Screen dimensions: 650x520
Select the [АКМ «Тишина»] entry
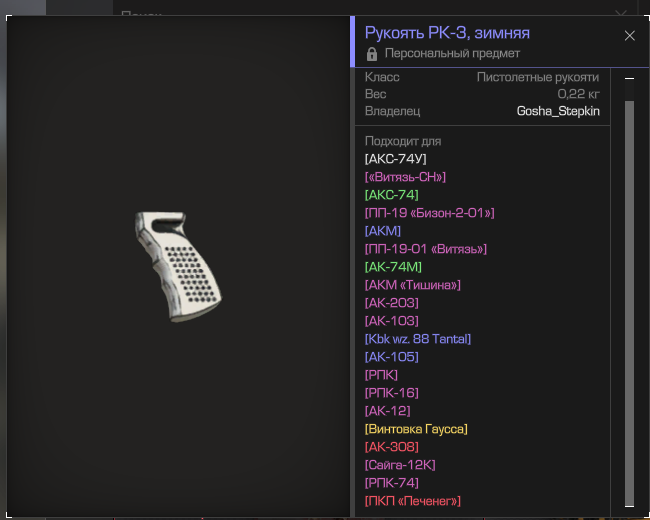tap(412, 285)
